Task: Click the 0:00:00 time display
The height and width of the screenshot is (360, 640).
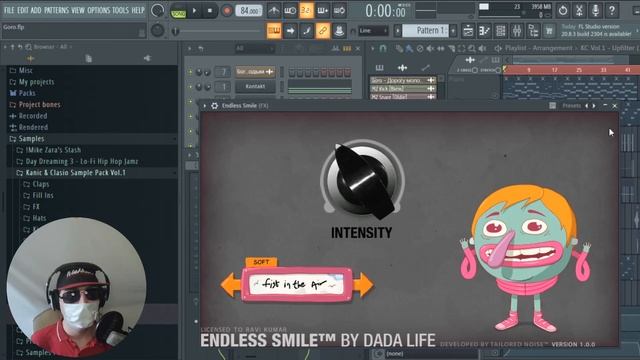Action: click(x=385, y=11)
